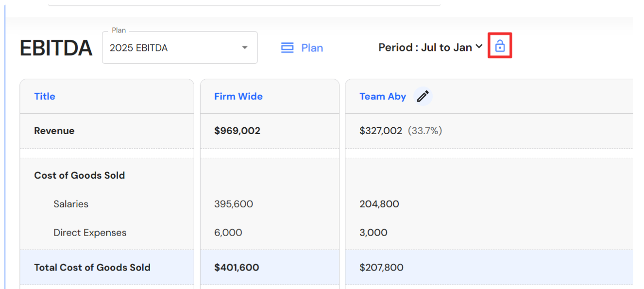
Task: Click the Direct Expenses row label
Action: pyautogui.click(x=90, y=233)
